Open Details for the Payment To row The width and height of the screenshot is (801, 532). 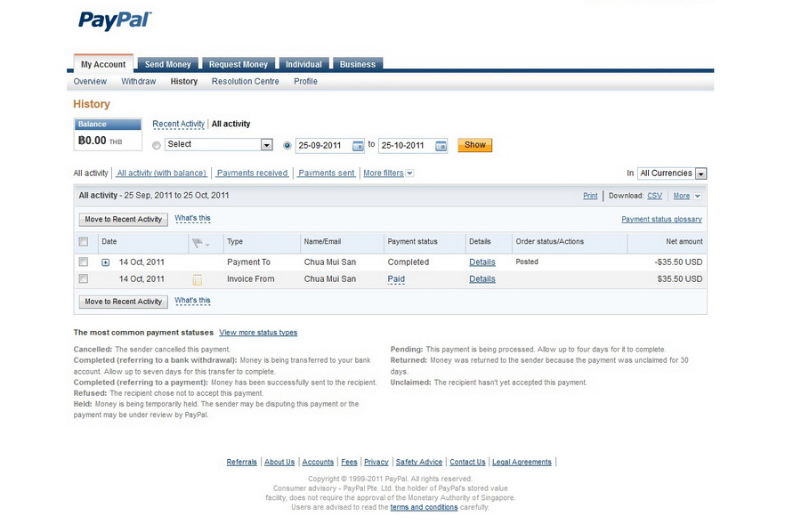482,262
